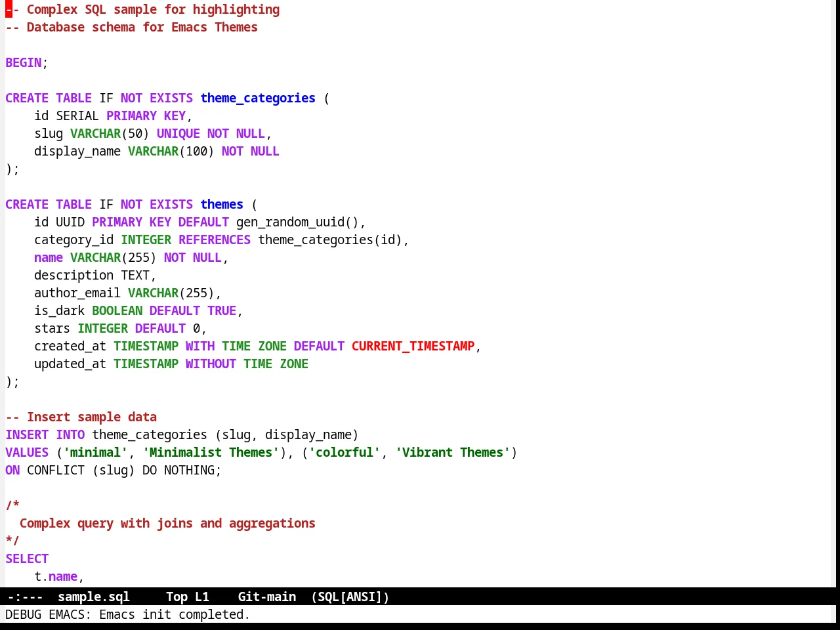Click BOOLEAN type in is_dark line
This screenshot has width=840, height=630.
(117, 310)
